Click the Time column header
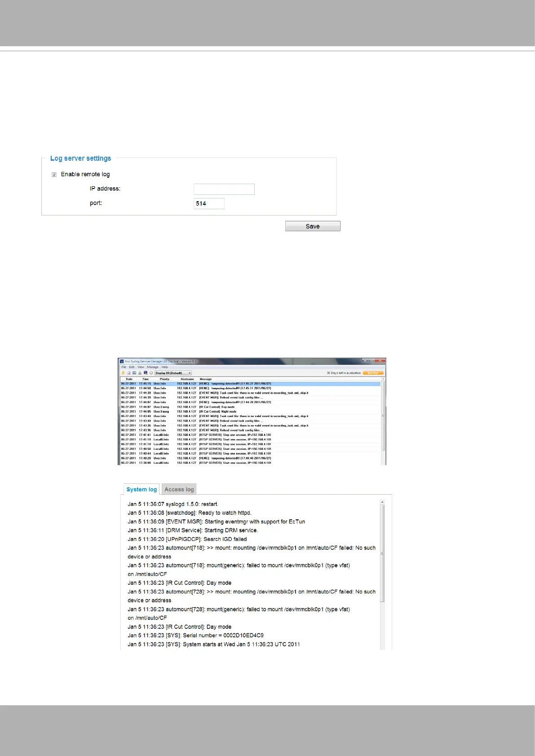535x756 pixels. [x=146, y=379]
